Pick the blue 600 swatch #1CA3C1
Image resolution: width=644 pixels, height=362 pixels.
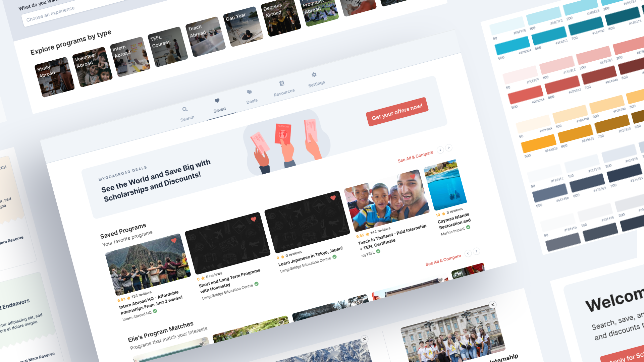click(549, 36)
